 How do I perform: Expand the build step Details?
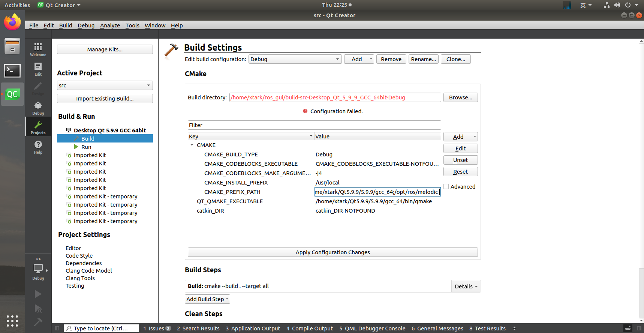466,286
